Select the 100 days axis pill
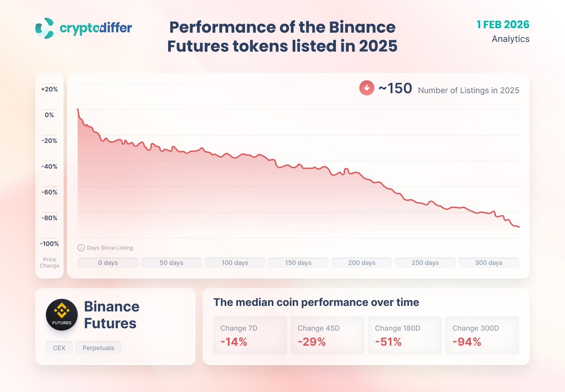The image size is (565, 392). (x=234, y=263)
